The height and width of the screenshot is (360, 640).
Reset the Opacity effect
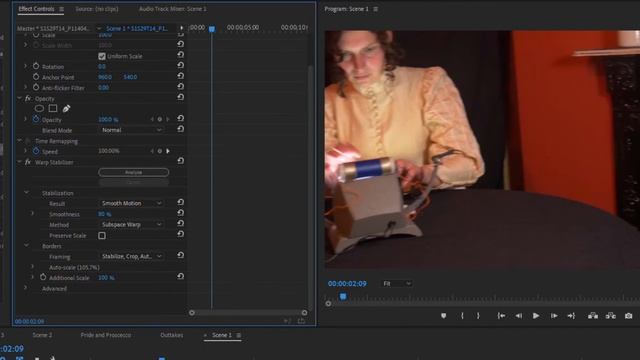180,98
